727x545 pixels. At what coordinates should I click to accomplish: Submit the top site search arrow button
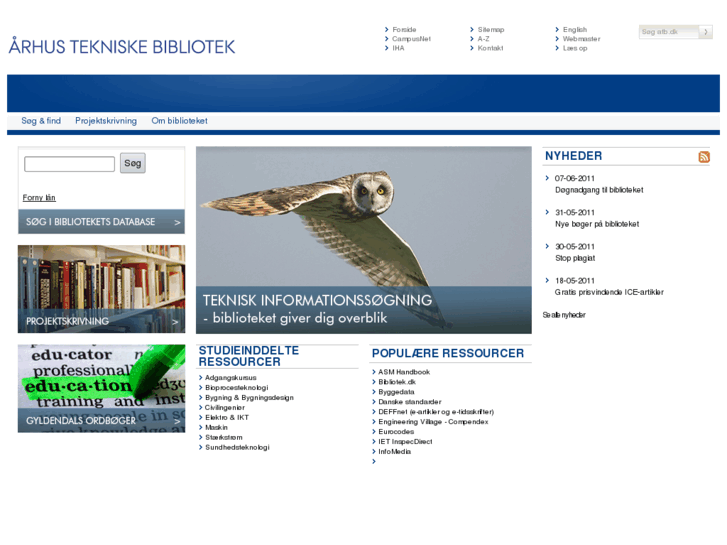(x=706, y=32)
